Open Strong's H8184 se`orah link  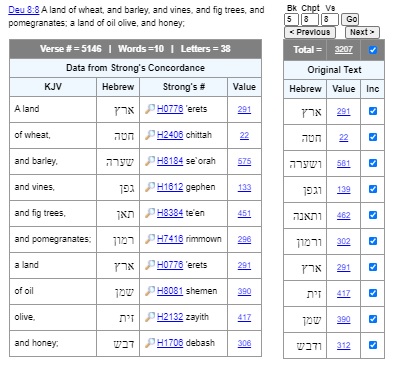pos(170,161)
